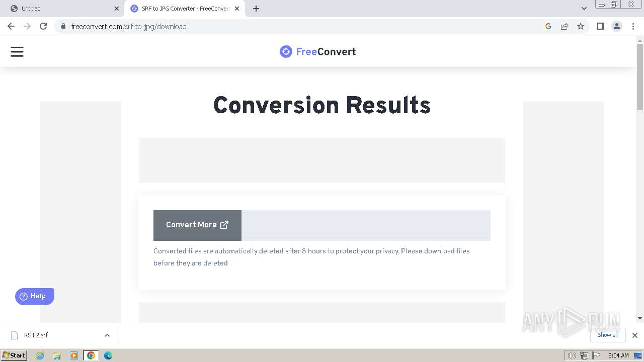Close the SRF to JPG Converter tab
This screenshot has height=362, width=644.
pos(237,9)
